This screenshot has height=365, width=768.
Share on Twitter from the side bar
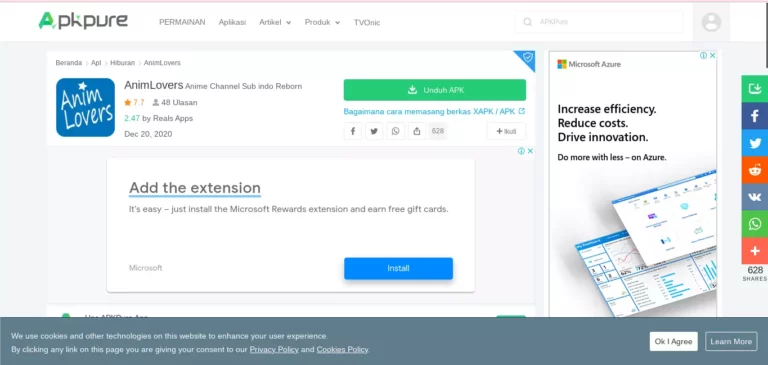tap(755, 143)
